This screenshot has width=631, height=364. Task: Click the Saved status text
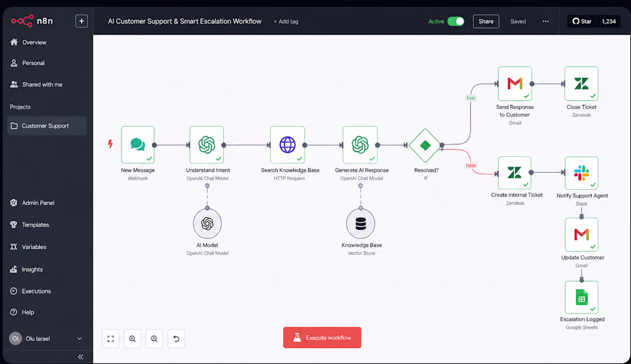coord(518,22)
